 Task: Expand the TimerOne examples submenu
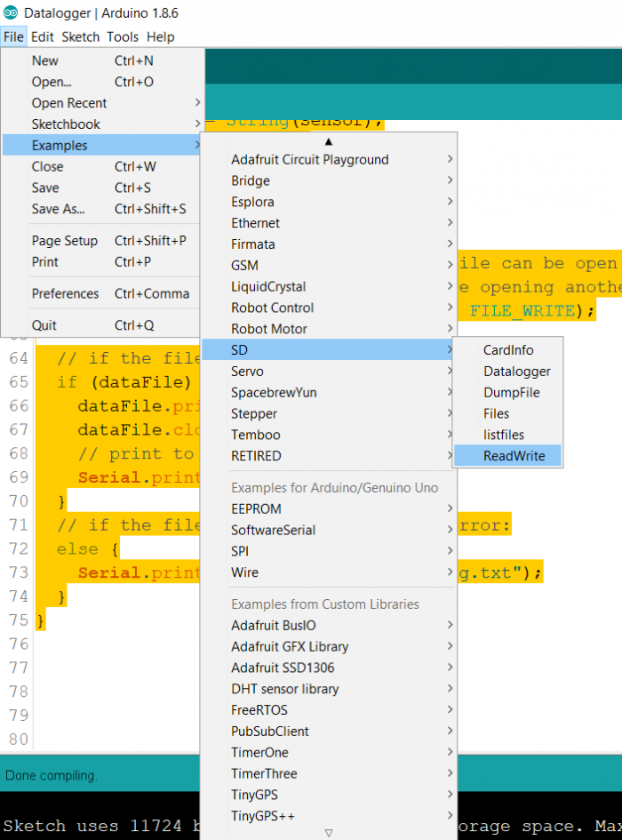click(329, 752)
